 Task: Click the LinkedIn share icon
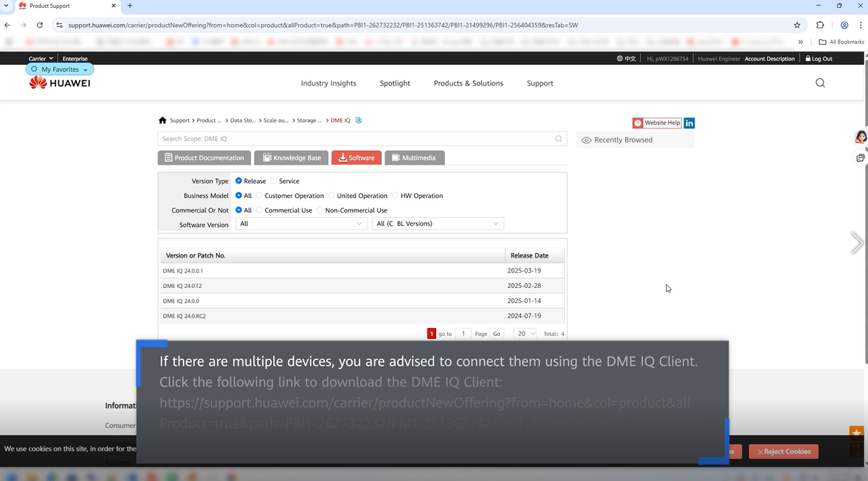tap(689, 123)
